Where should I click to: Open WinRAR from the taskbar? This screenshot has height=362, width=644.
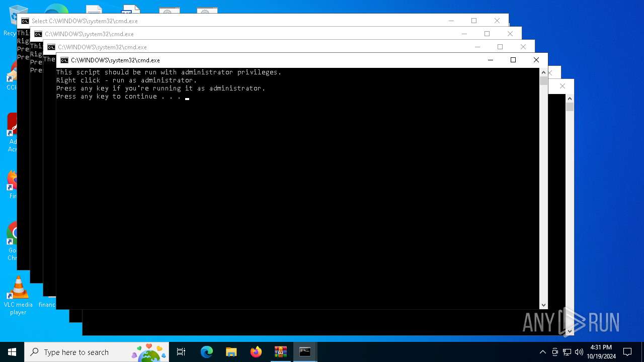[x=281, y=352]
